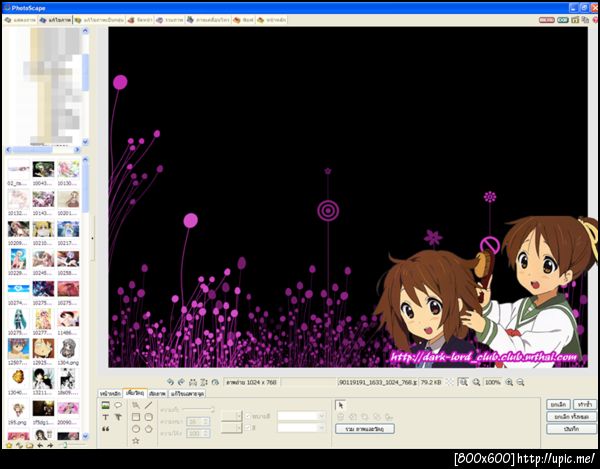
Task: Switch to the Batch Editor tab
Action: tap(99, 20)
